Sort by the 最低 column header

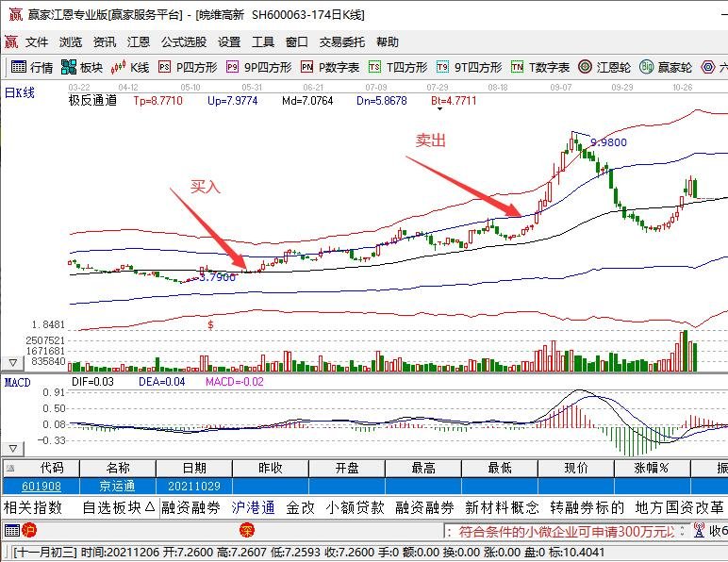pyautogui.click(x=500, y=469)
